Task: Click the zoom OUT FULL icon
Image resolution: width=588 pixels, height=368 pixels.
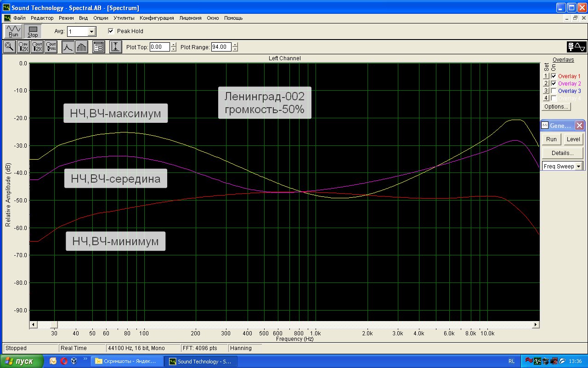Action: (x=51, y=47)
